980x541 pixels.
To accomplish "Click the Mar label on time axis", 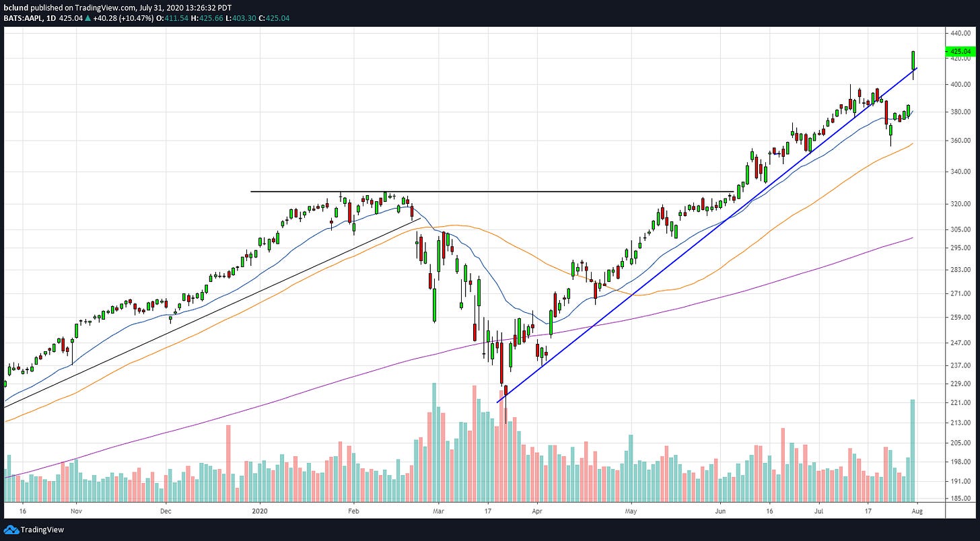I will pos(438,511).
